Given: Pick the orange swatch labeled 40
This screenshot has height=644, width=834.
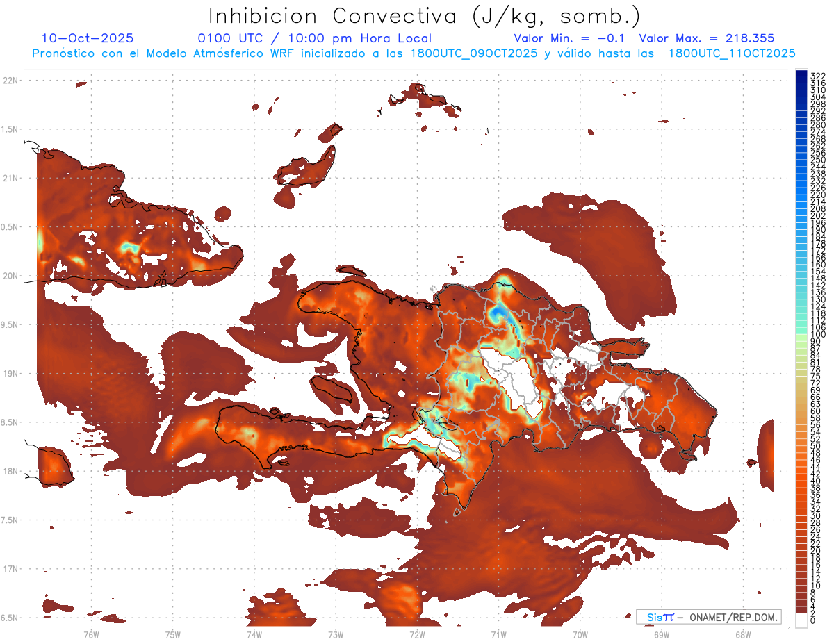Looking at the screenshot, I should pos(801,481).
